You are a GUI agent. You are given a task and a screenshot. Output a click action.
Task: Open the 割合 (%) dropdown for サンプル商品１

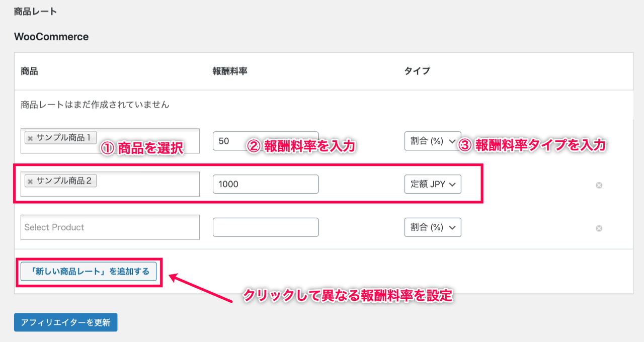[x=433, y=141]
